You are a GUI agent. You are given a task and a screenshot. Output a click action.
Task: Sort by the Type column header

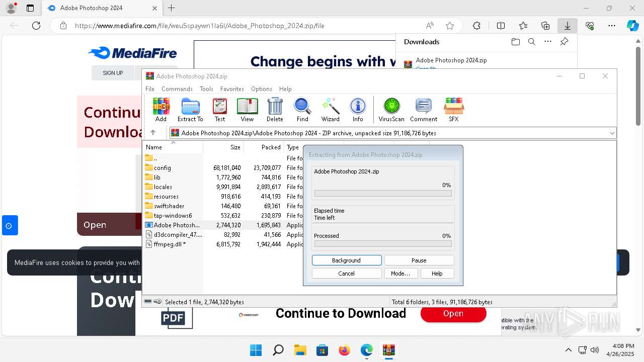293,147
